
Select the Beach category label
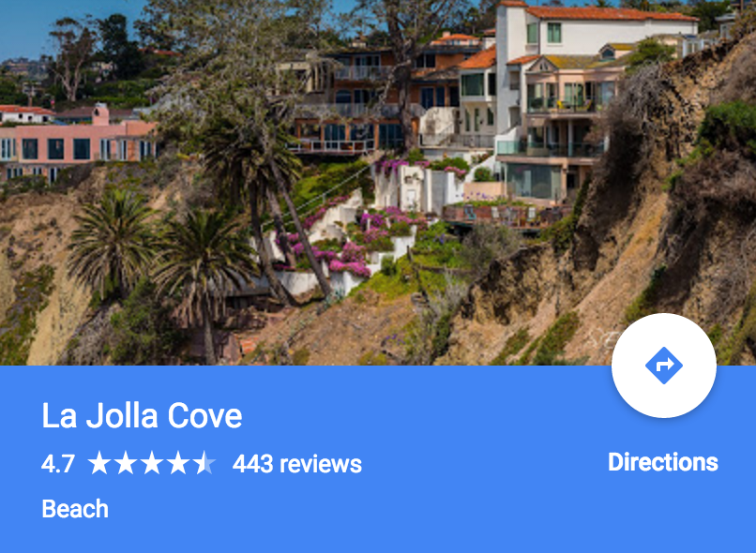click(x=75, y=509)
